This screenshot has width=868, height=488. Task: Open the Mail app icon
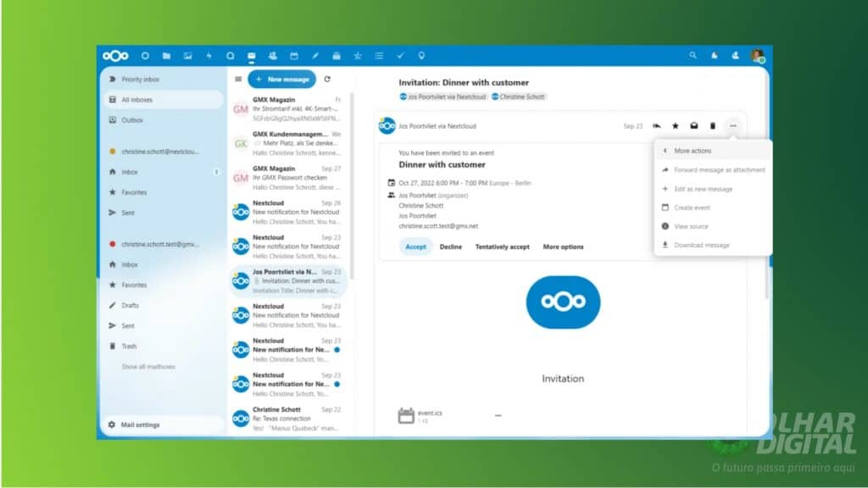pos(251,56)
